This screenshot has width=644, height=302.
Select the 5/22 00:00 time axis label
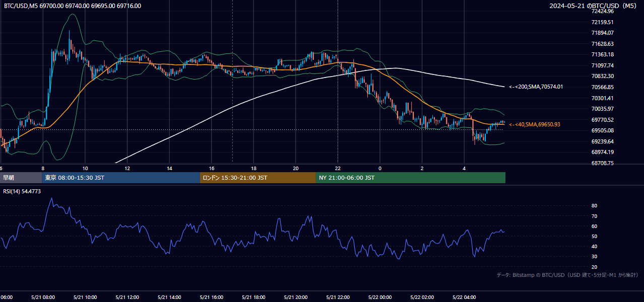coord(380,297)
